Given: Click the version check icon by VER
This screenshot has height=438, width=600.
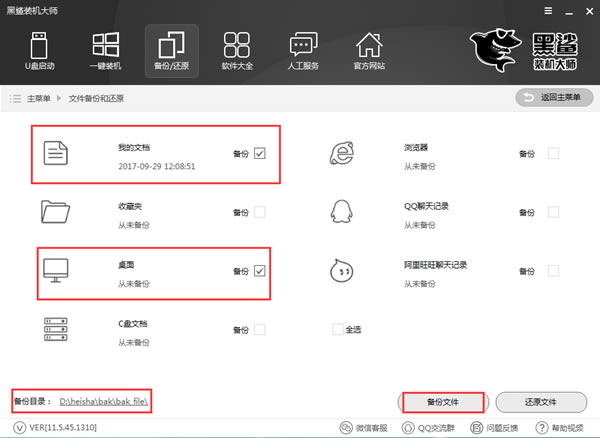Looking at the screenshot, I should (19, 427).
